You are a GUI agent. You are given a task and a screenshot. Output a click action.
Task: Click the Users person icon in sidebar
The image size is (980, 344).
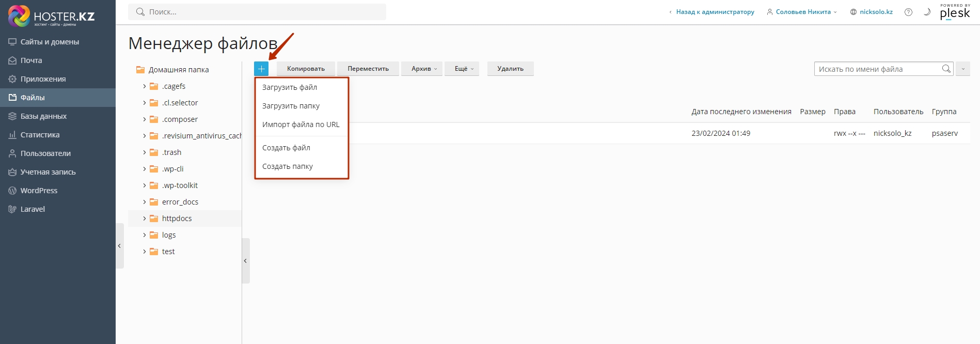click(x=12, y=153)
